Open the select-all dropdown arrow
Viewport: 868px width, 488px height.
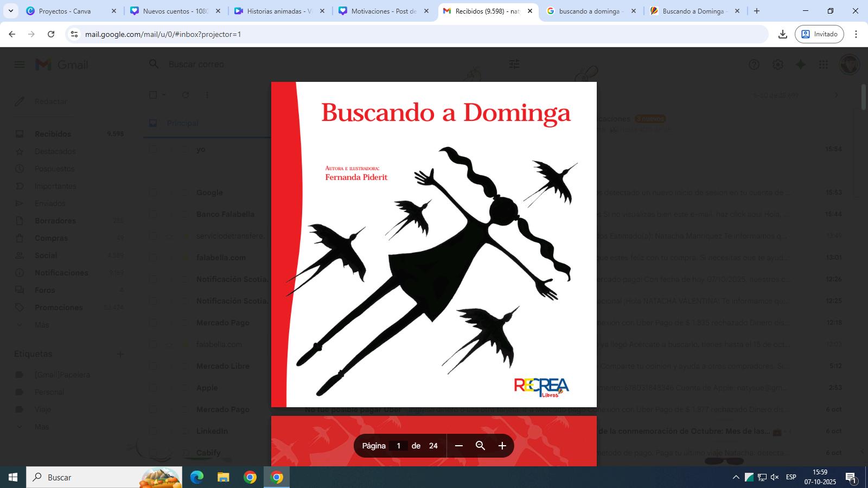pyautogui.click(x=164, y=95)
